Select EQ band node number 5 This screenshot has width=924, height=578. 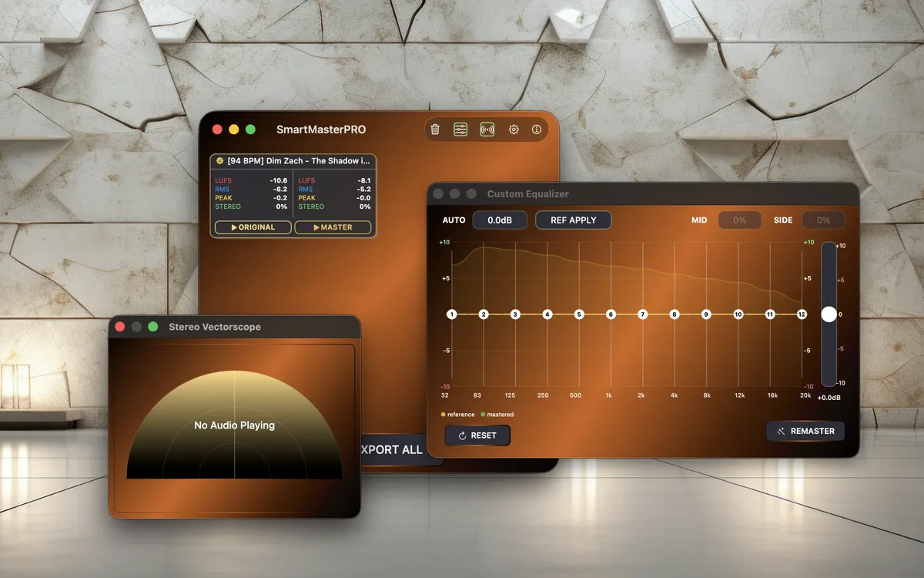(579, 314)
